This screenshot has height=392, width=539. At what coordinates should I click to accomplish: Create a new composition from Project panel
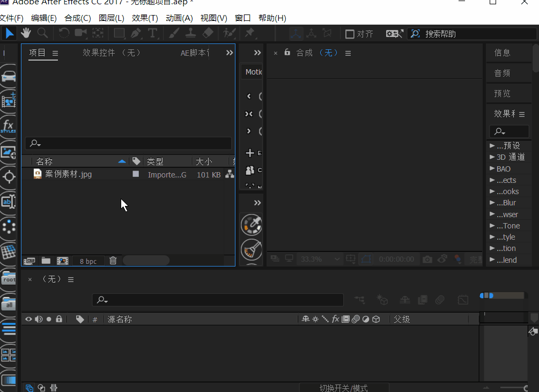63,261
